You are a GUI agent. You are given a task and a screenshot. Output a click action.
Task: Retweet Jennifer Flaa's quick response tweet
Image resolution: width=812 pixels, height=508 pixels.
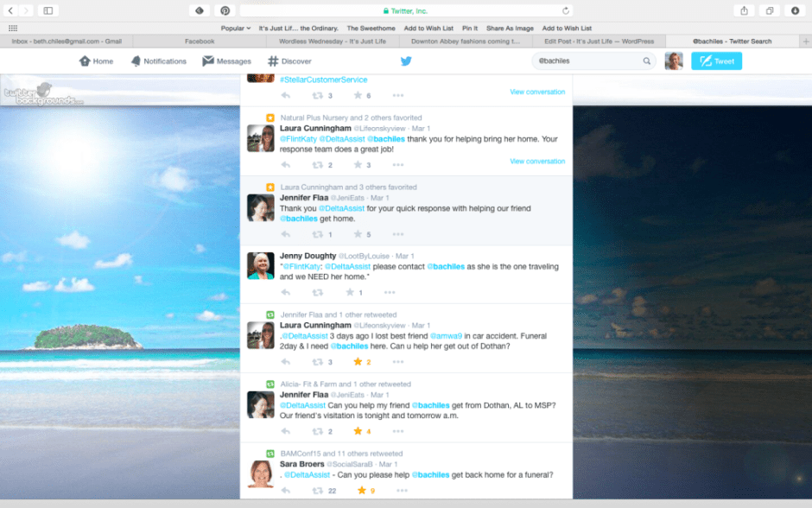(x=317, y=234)
